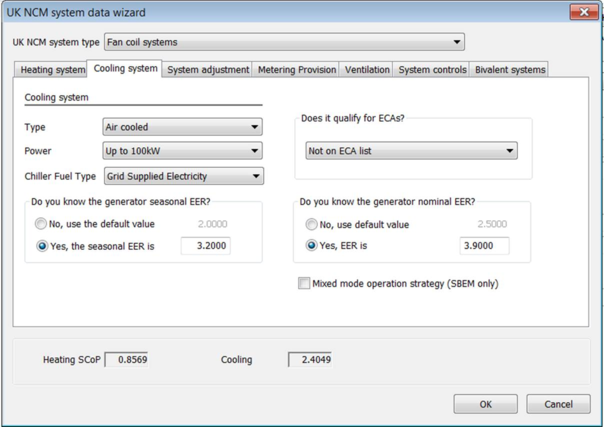Expand the cooling Type dropdown

183,128
